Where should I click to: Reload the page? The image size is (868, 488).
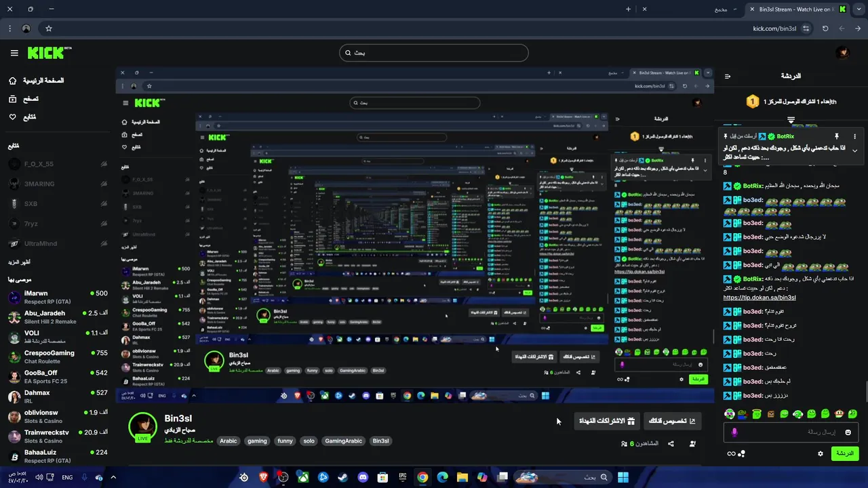click(x=825, y=28)
